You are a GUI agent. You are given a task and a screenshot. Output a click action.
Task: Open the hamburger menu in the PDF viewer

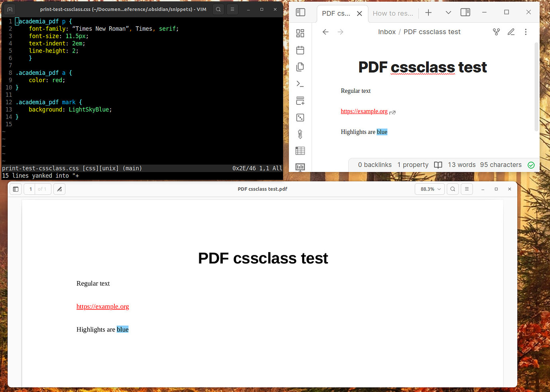[467, 189]
